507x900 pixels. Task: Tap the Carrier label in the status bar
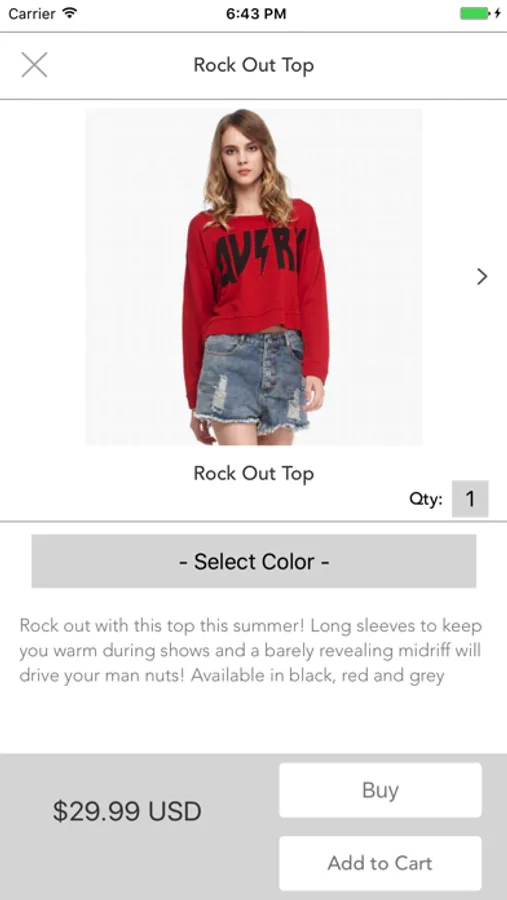click(x=33, y=13)
